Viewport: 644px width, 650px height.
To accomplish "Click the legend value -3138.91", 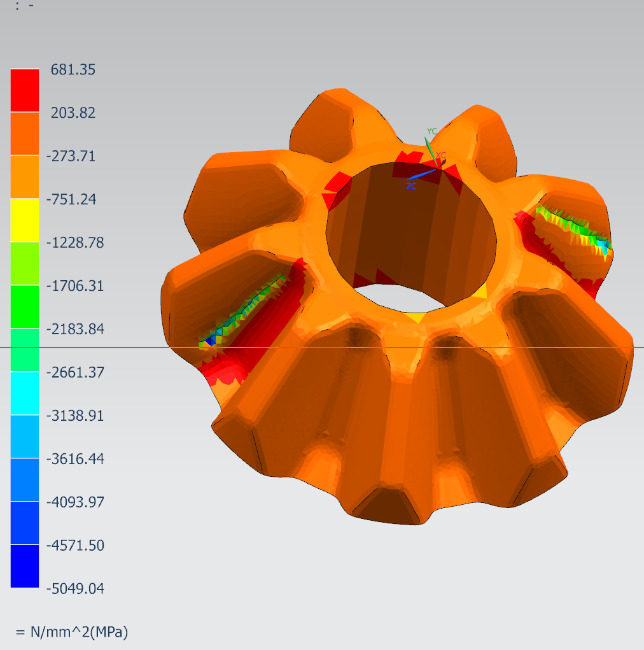I will (75, 415).
